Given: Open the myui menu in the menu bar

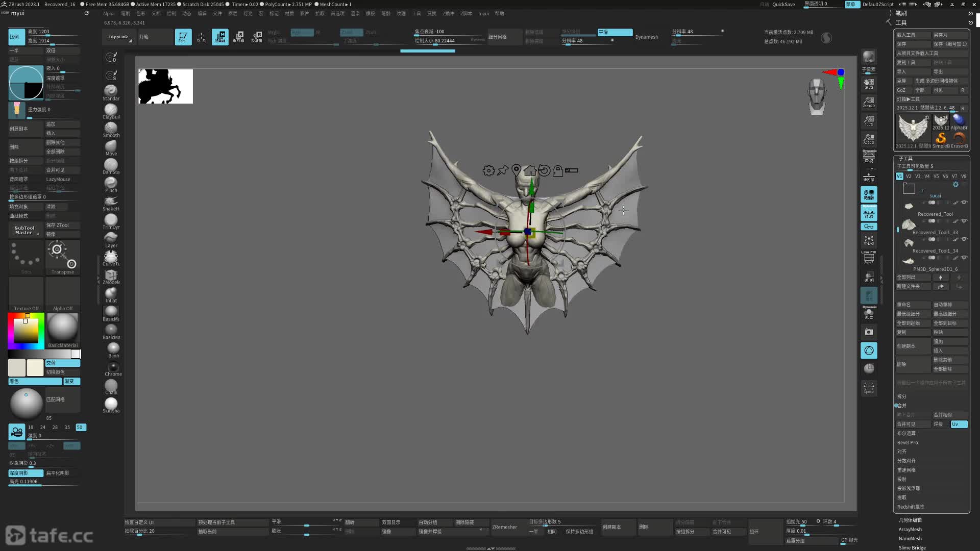Looking at the screenshot, I should [x=483, y=14].
